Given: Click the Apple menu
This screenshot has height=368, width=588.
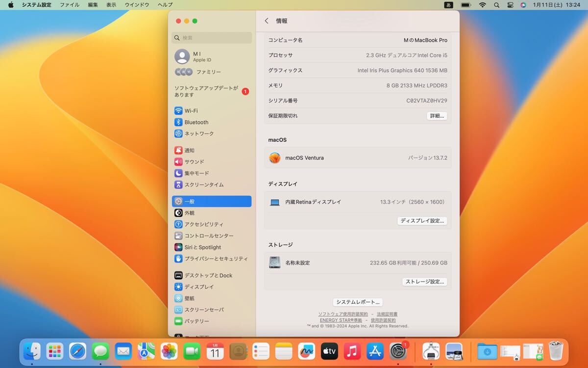Looking at the screenshot, I should click(x=11, y=5).
